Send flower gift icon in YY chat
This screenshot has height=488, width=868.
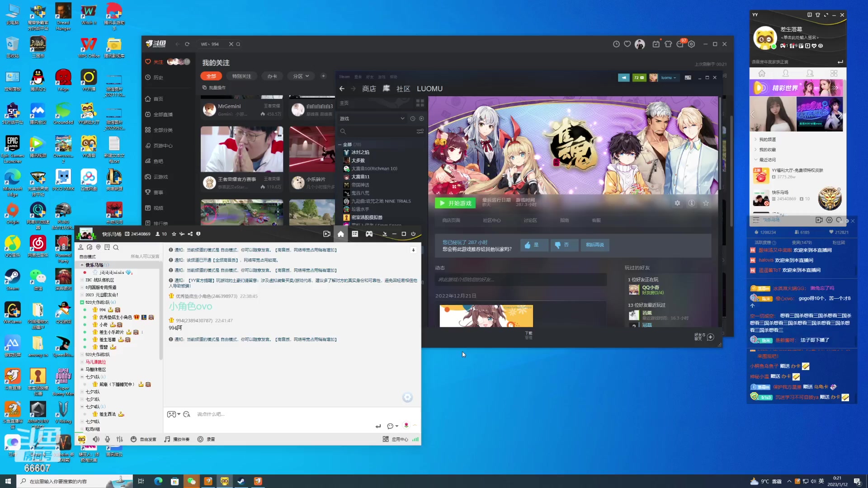tap(406, 426)
